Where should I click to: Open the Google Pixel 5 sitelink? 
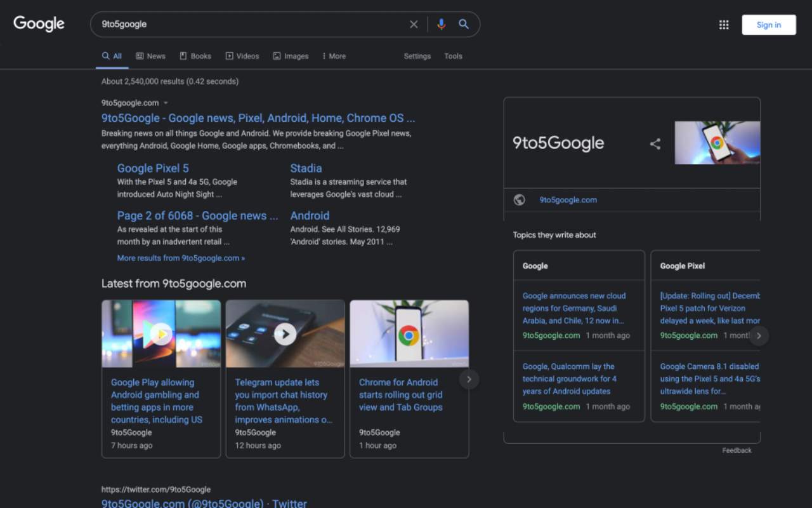tap(153, 168)
